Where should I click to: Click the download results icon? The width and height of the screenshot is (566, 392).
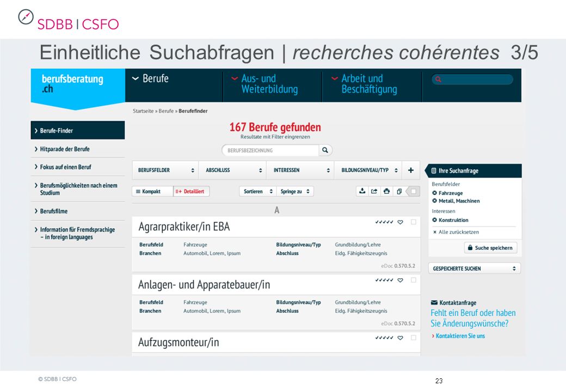tap(362, 191)
